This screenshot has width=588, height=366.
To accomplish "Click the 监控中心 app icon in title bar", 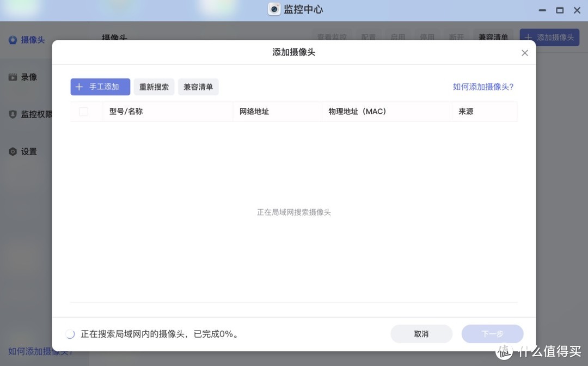I will tap(274, 9).
